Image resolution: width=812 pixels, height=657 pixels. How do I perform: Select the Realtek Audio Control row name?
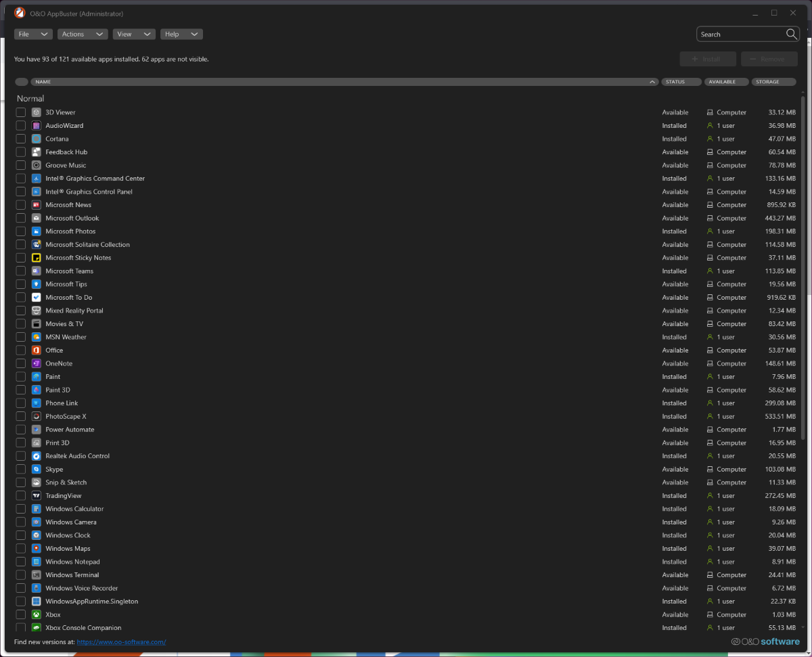77,456
